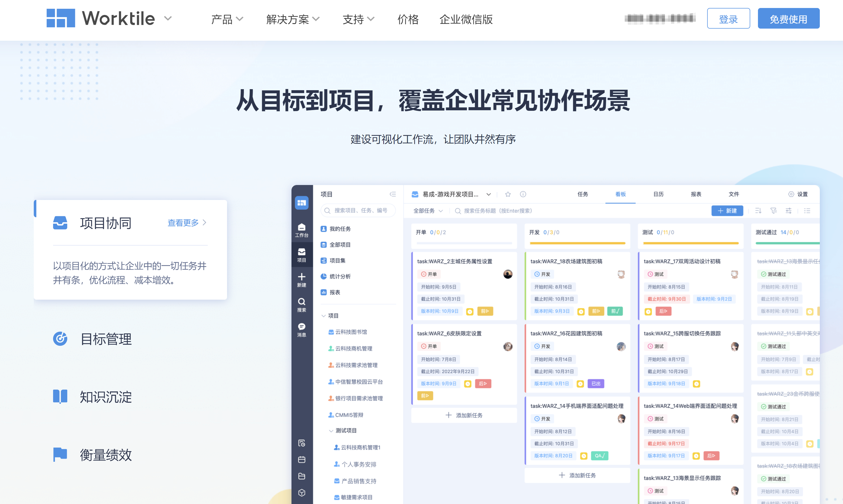
Task: Switch to the 日历 tab
Action: tap(658, 194)
